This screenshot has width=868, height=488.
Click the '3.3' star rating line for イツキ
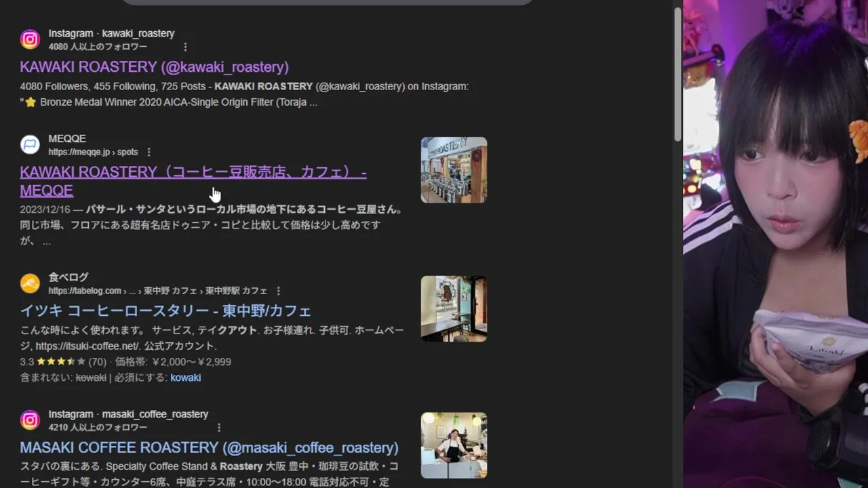[x=125, y=362]
